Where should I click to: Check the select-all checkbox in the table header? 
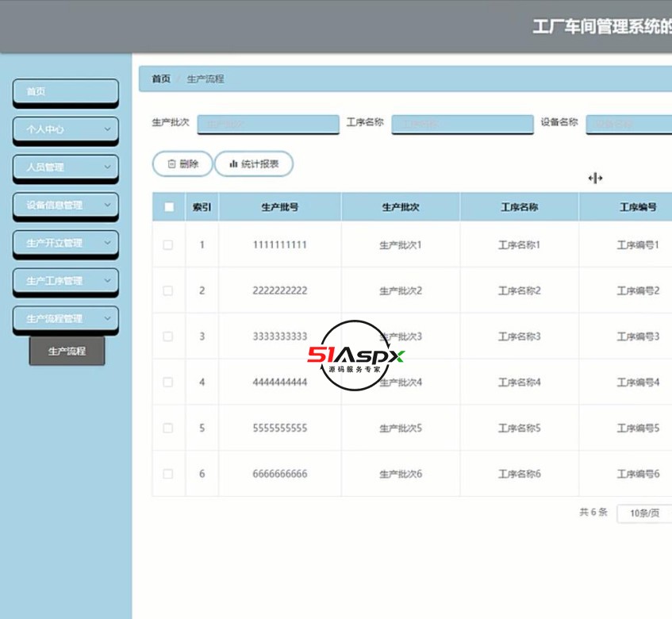168,205
